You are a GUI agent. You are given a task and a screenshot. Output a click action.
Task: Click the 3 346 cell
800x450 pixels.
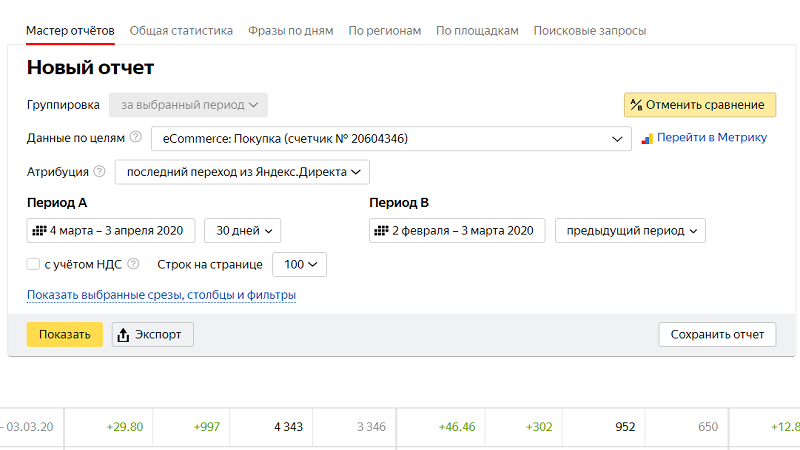point(354,427)
